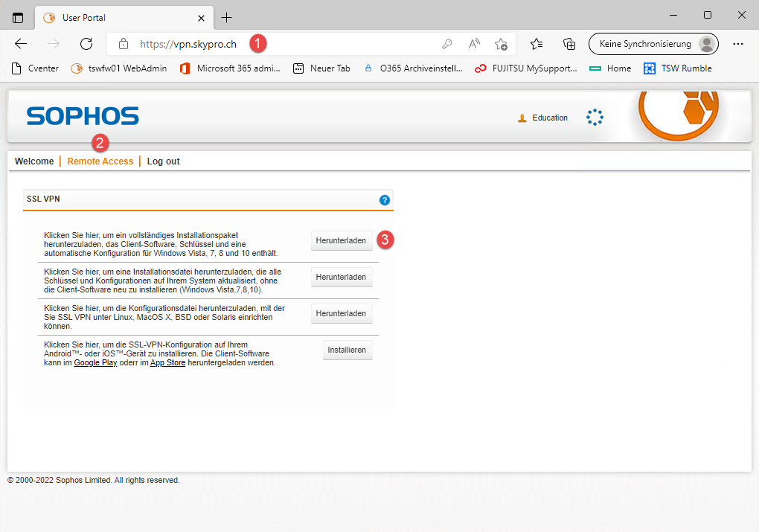Image resolution: width=759 pixels, height=532 pixels.
Task: Open the tswfw01 WebAdmin bookmark
Action: tap(118, 68)
